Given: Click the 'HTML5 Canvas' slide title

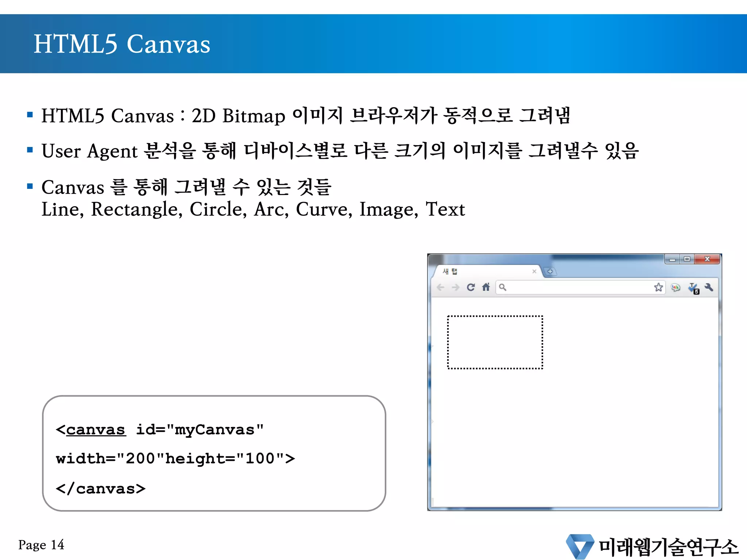Looking at the screenshot, I should tap(122, 44).
